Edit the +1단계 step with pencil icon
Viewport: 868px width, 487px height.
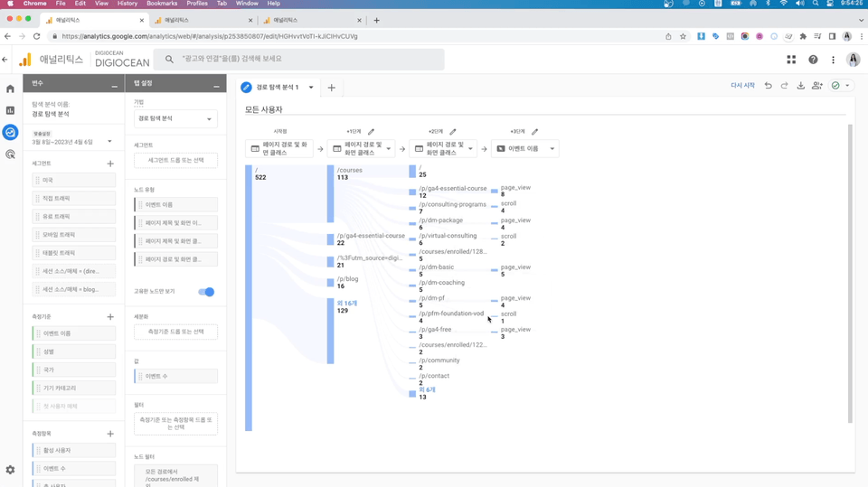(x=371, y=132)
